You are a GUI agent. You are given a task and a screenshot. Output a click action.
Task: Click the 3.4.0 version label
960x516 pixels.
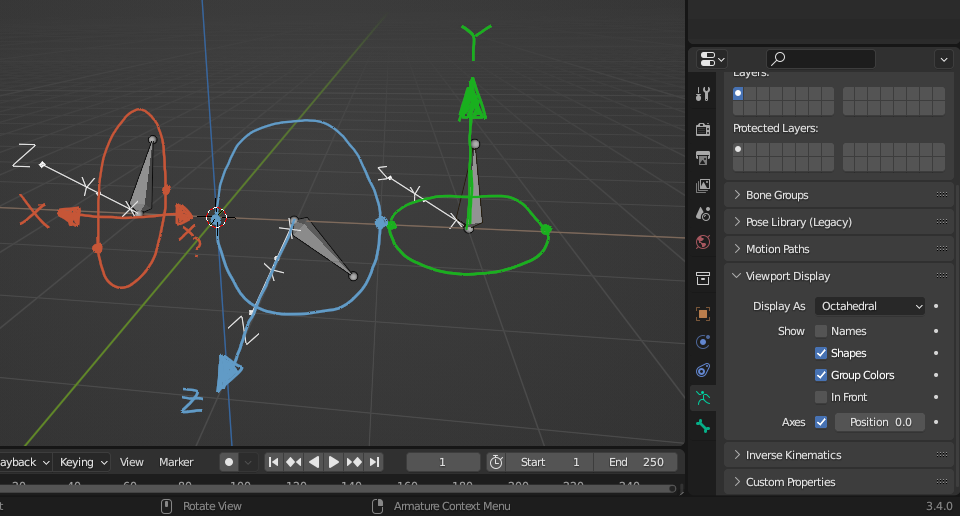pos(939,506)
